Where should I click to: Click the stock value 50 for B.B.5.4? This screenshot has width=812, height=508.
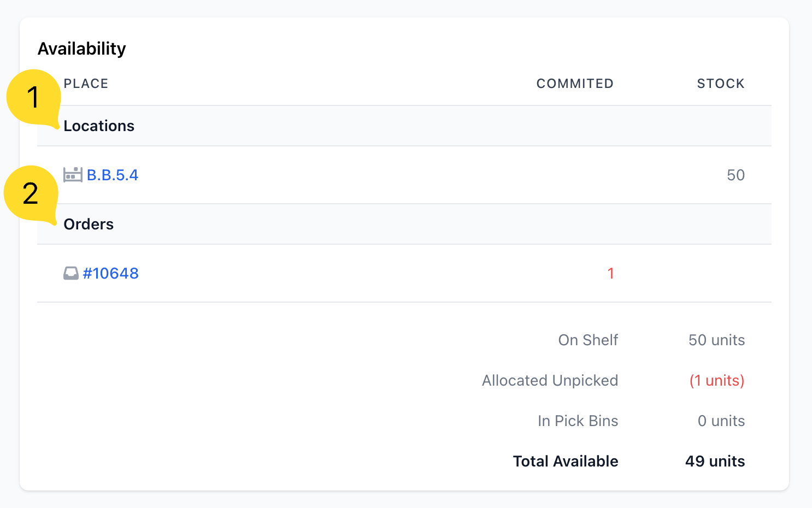[x=735, y=175]
